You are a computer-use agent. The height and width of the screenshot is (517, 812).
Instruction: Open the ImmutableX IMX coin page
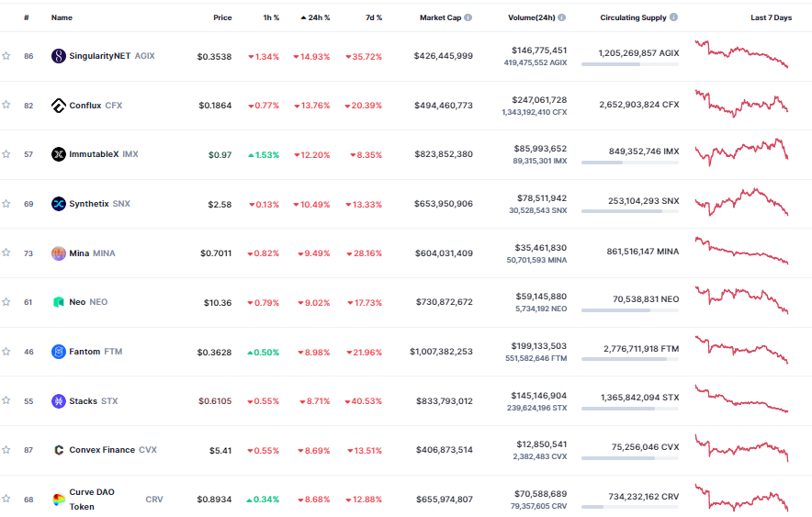pos(104,154)
